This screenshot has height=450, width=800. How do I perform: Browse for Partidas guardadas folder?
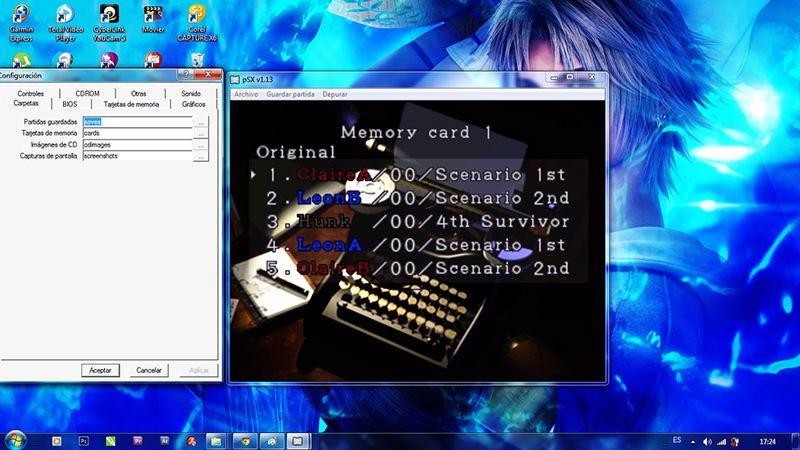tap(201, 122)
